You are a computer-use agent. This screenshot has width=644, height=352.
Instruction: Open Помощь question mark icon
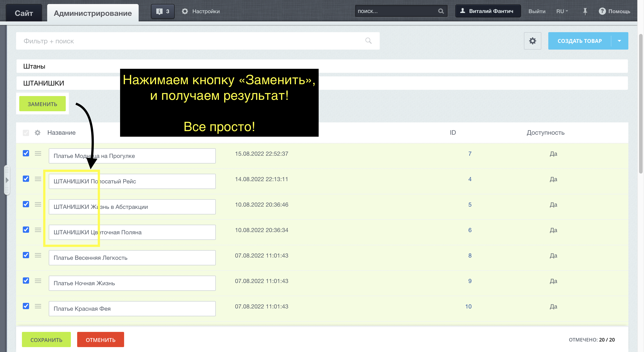(x=602, y=11)
